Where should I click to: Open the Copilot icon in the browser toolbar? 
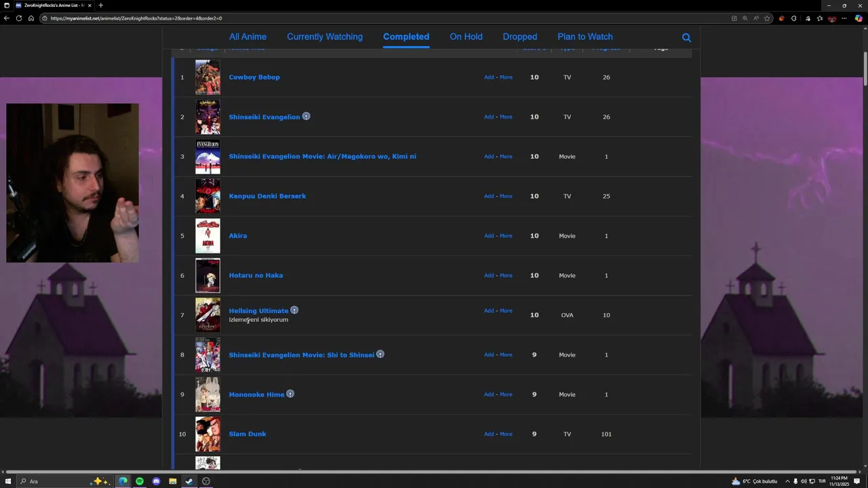859,18
